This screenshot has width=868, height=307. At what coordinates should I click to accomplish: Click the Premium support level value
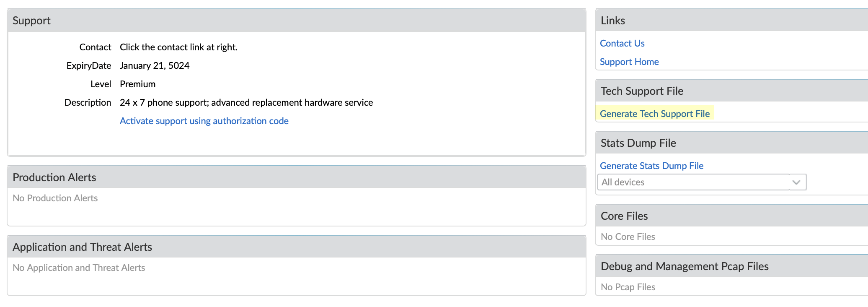137,84
